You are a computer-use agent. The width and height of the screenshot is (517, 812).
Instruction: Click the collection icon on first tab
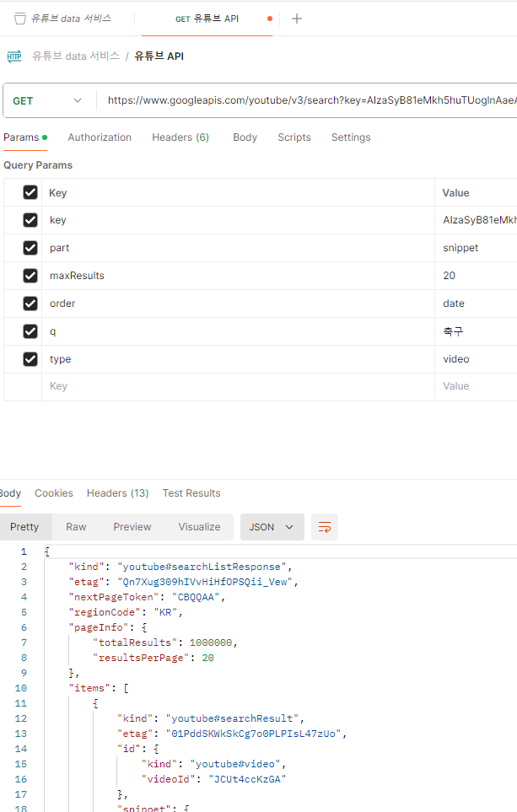click(19, 19)
